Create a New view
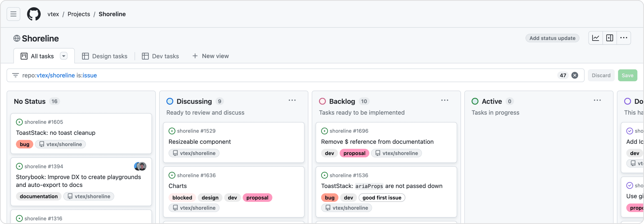 [211, 56]
